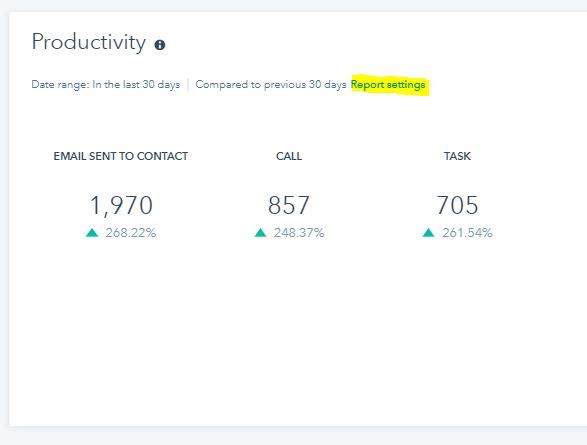
Task: Select the 857 calls value
Action: [289, 205]
